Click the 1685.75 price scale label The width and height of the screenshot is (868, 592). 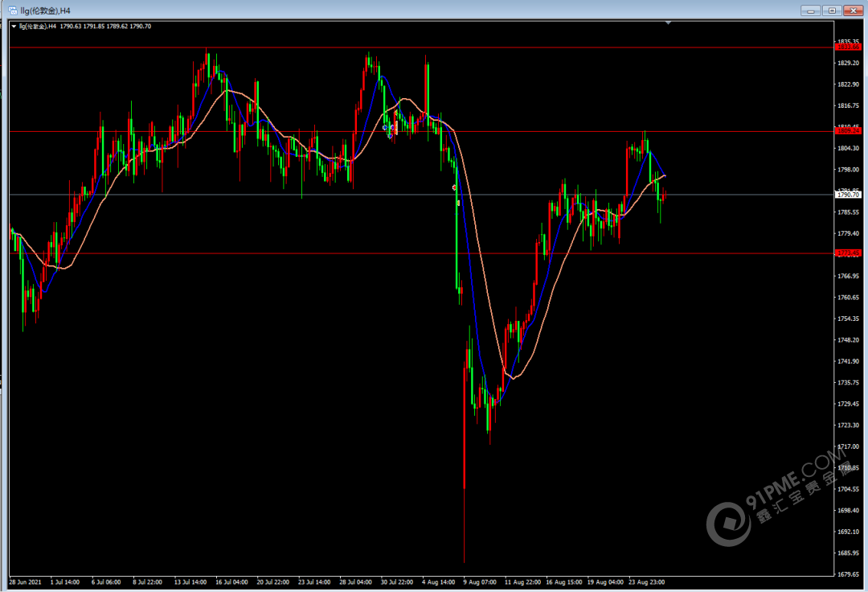848,553
